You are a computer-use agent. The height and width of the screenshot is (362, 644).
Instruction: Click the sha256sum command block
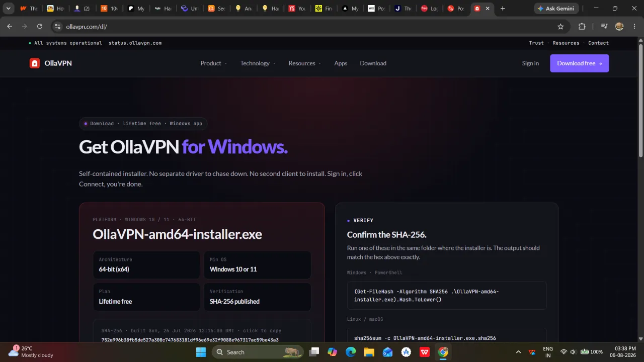[x=447, y=335]
